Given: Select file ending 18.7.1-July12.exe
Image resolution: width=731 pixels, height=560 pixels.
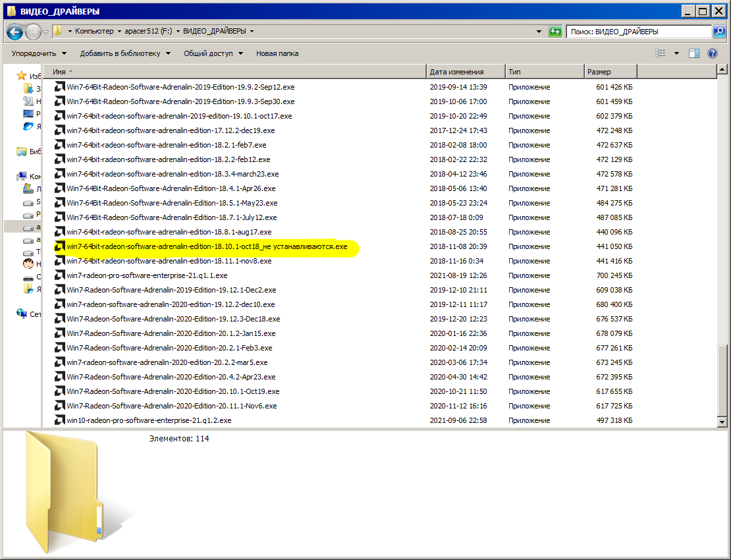Looking at the screenshot, I should coord(172,217).
